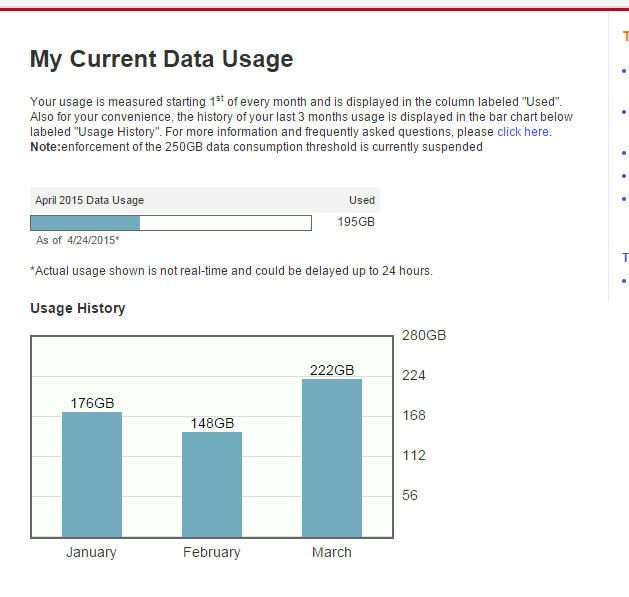Click the 112 axis gridline label
The height and width of the screenshot is (597, 629).
point(414,455)
